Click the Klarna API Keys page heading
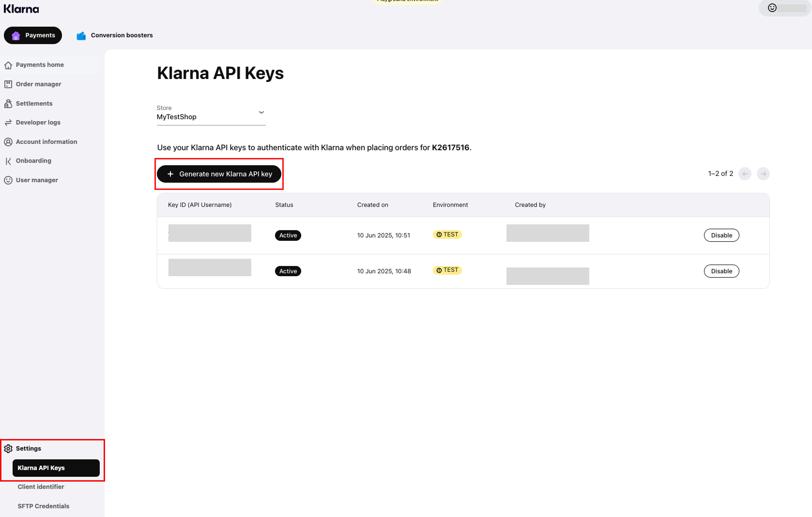This screenshot has height=517, width=812. coord(220,73)
